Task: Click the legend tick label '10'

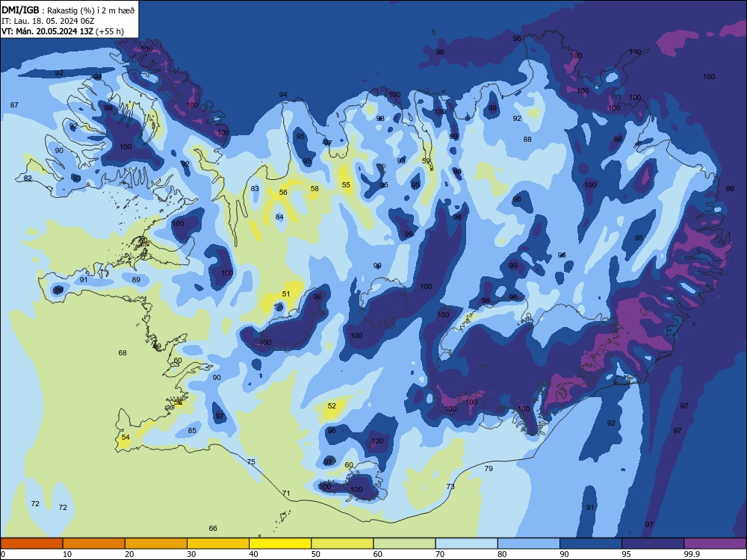Action: [x=67, y=554]
